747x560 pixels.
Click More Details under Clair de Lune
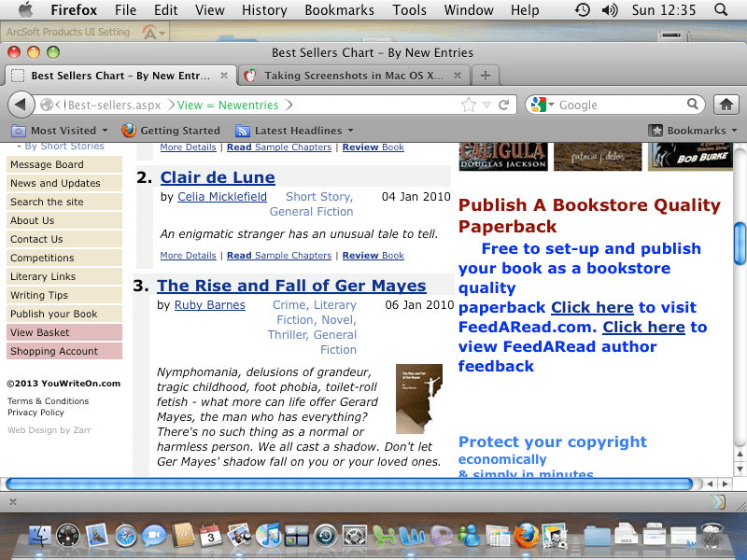coord(189,255)
